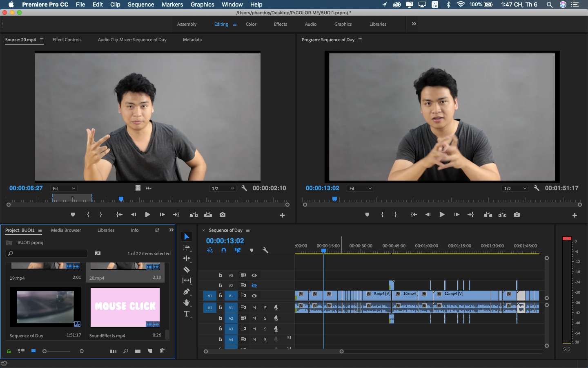This screenshot has width=588, height=368.
Task: Toggle V3 track visibility eye
Action: click(254, 275)
